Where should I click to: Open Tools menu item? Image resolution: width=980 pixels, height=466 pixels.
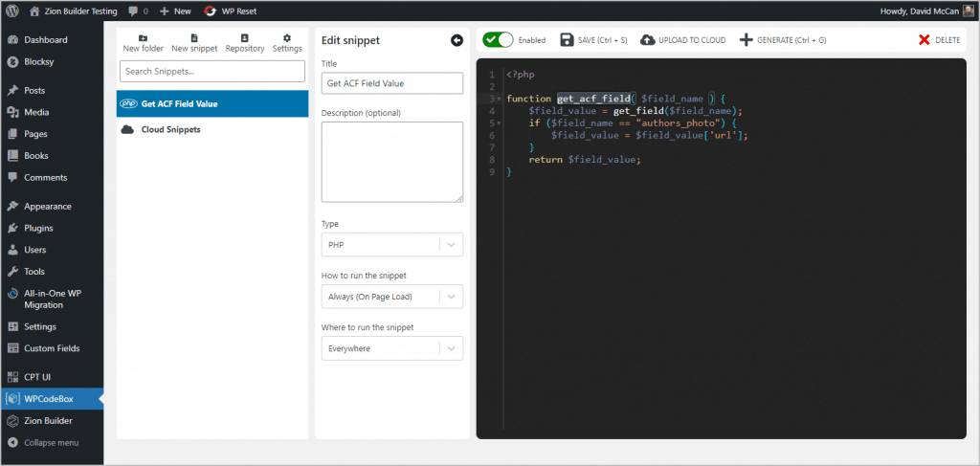tap(52, 272)
